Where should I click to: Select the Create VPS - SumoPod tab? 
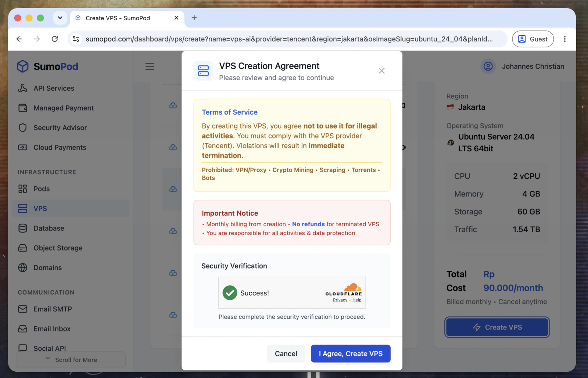tap(127, 18)
